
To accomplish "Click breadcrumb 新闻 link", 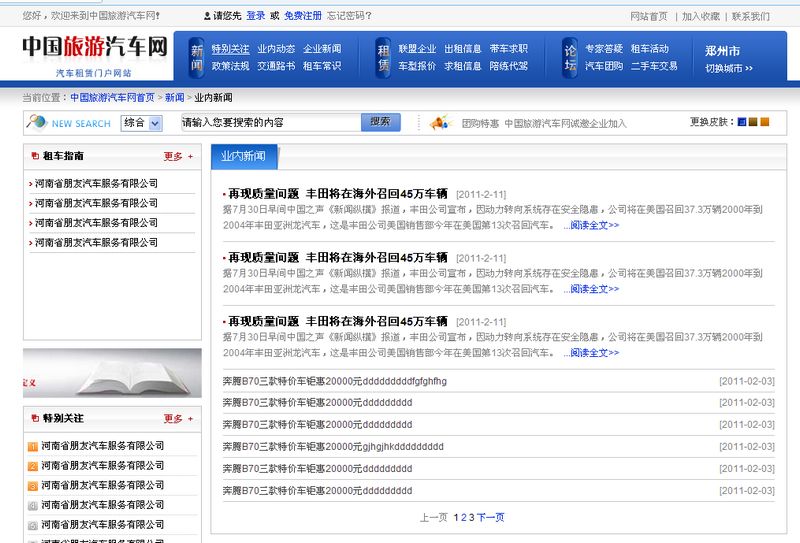I will click(x=174, y=97).
